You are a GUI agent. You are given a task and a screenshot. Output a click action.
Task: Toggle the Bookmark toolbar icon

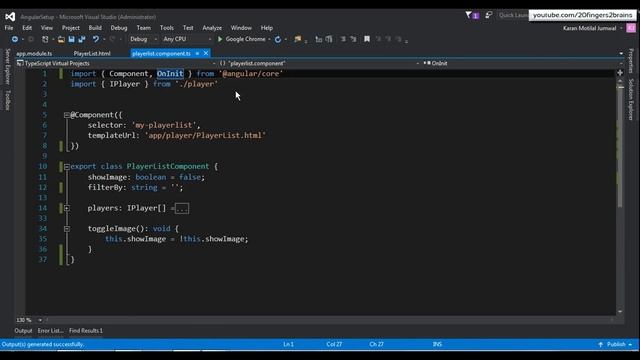[x=367, y=39]
